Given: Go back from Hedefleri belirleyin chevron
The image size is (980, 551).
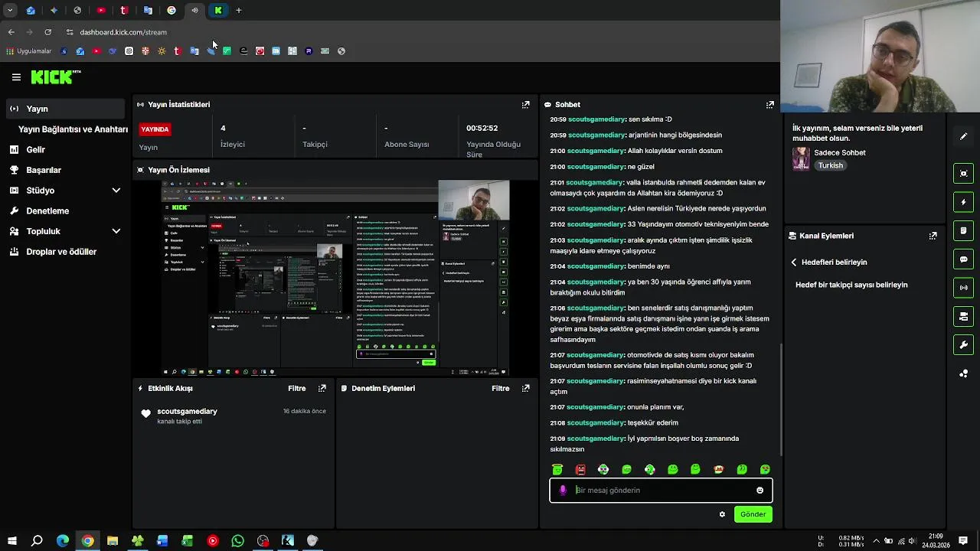Looking at the screenshot, I should tap(794, 262).
